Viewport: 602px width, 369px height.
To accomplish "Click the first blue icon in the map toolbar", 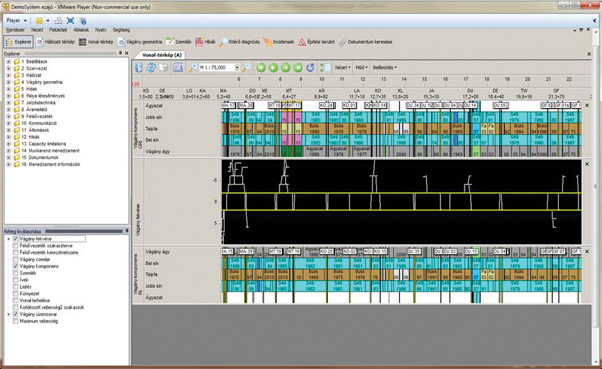I will [x=139, y=68].
